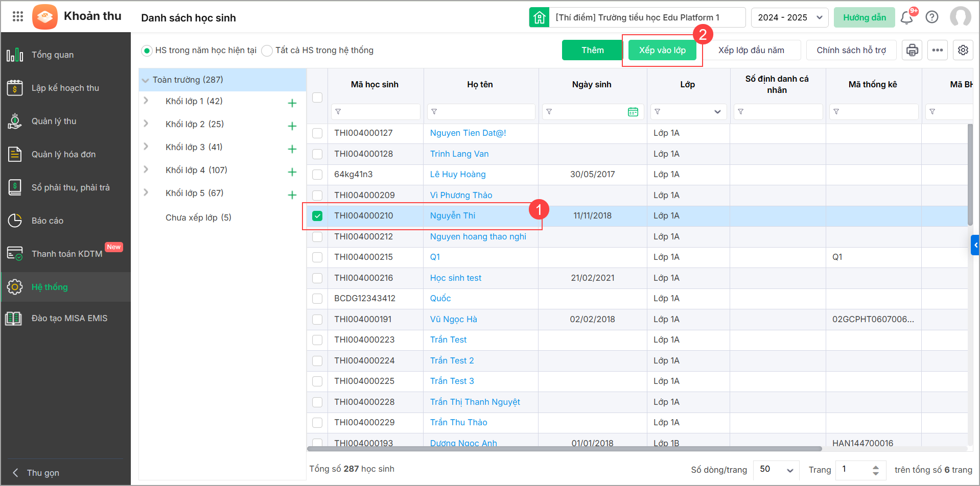Click the Tổng quan chart icon
This screenshot has height=486, width=980.
(15, 55)
